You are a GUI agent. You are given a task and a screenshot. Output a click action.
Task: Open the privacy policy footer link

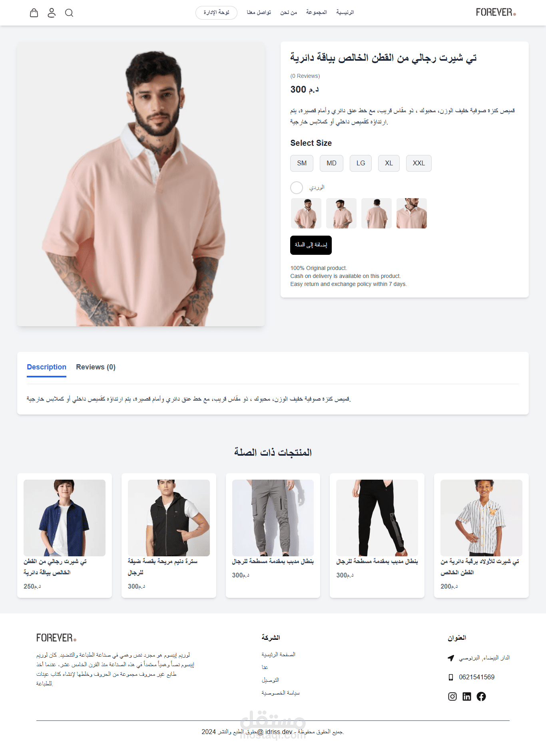tap(281, 693)
